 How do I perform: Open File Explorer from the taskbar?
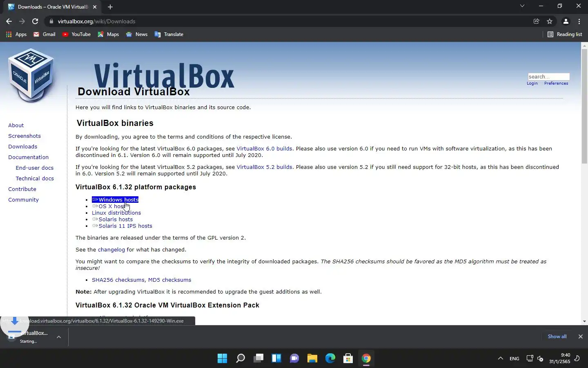point(312,359)
